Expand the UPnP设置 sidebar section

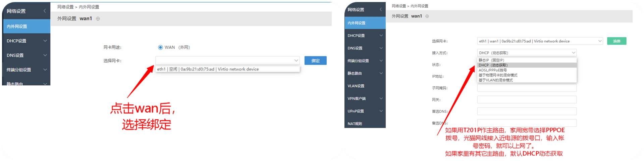tap(365, 111)
